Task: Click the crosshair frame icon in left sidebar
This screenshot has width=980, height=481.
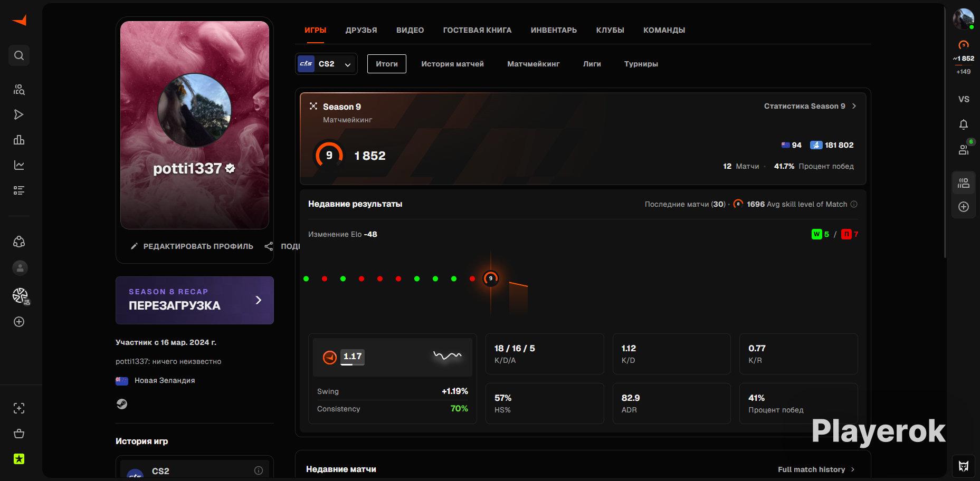Action: pos(19,408)
